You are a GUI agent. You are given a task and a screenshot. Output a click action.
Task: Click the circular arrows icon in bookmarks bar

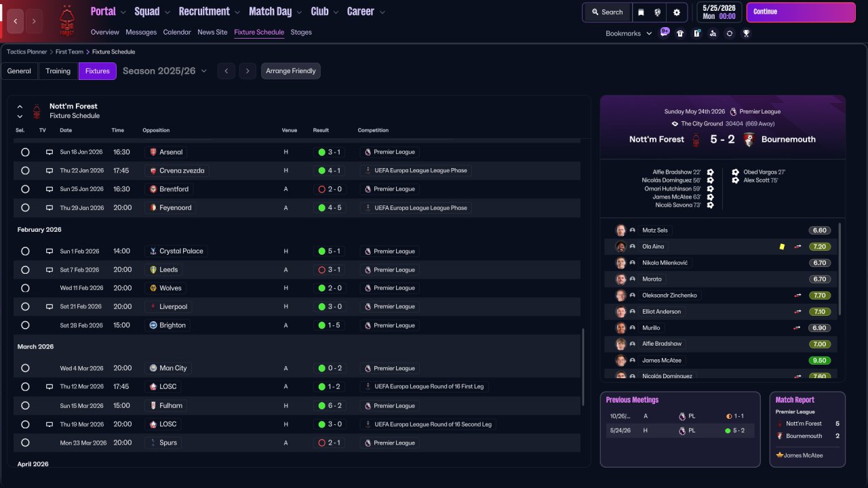pyautogui.click(x=730, y=33)
